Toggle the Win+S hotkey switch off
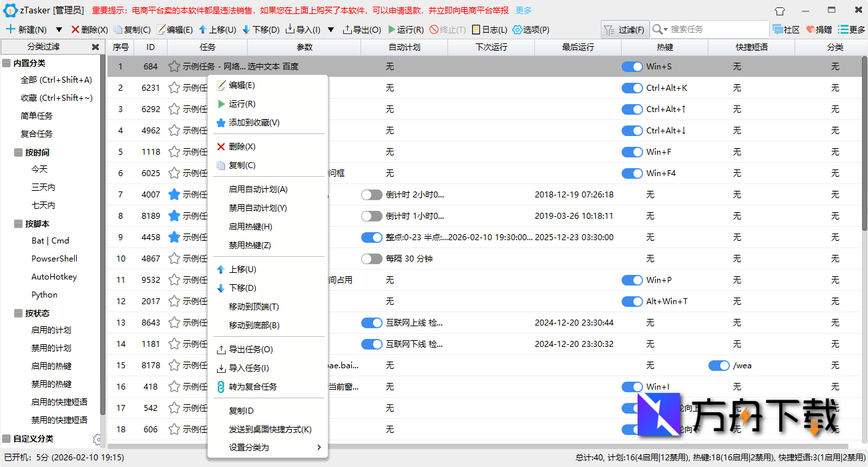 (632, 67)
